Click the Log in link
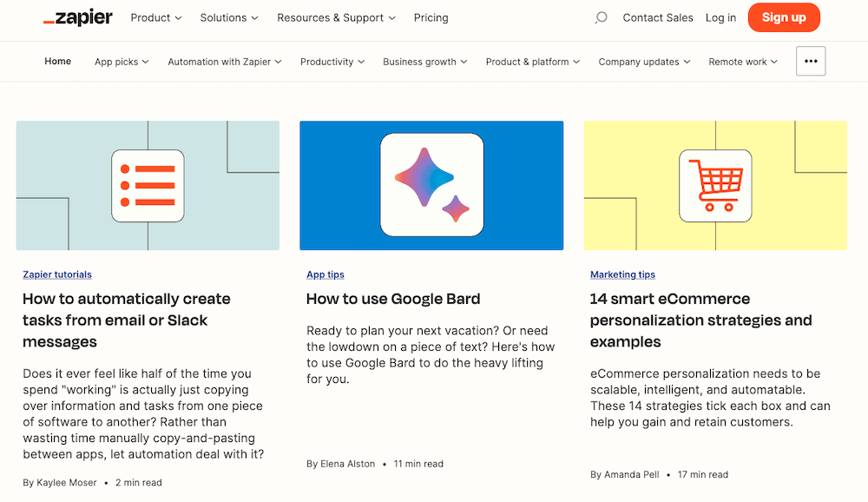 720,17
